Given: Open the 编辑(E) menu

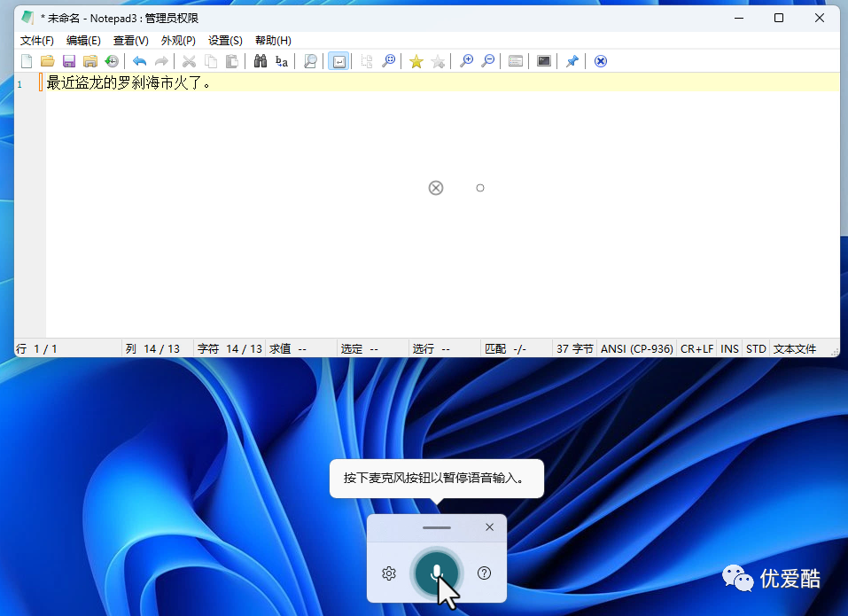Looking at the screenshot, I should click(x=83, y=41).
